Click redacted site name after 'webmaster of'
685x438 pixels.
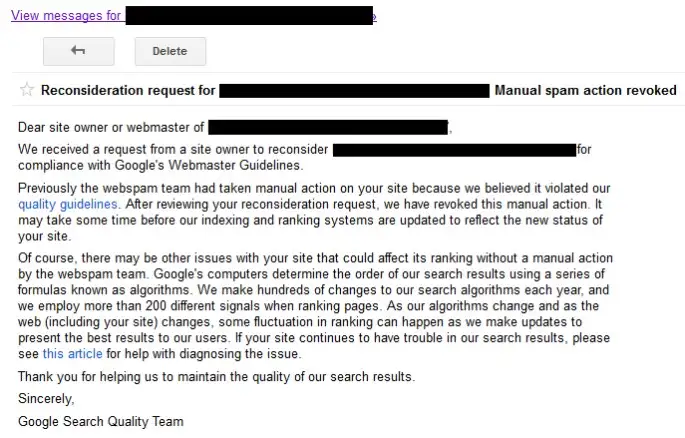pos(328,128)
